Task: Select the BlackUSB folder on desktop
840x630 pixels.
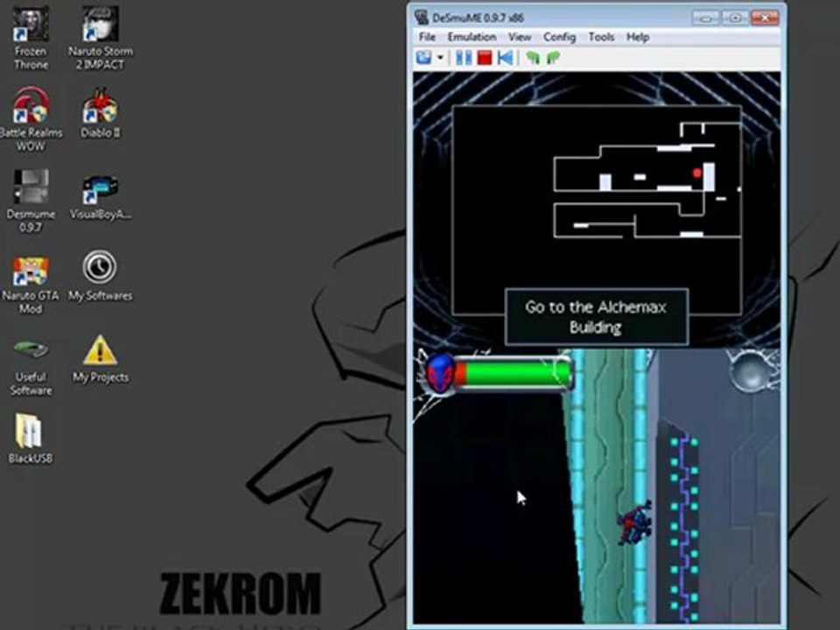Action: [30, 438]
